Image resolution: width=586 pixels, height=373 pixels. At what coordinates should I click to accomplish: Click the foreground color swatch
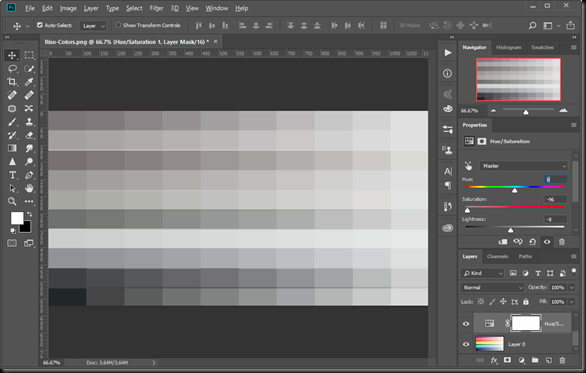click(17, 218)
